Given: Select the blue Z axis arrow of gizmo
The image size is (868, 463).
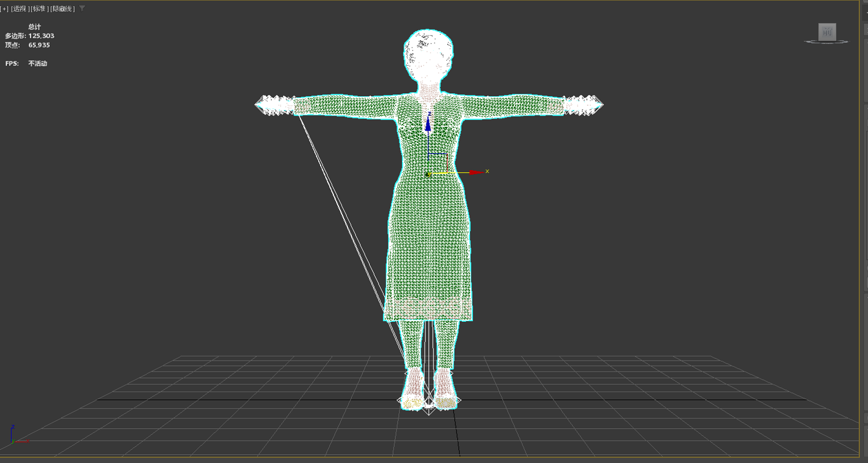Looking at the screenshot, I should click(x=428, y=123).
